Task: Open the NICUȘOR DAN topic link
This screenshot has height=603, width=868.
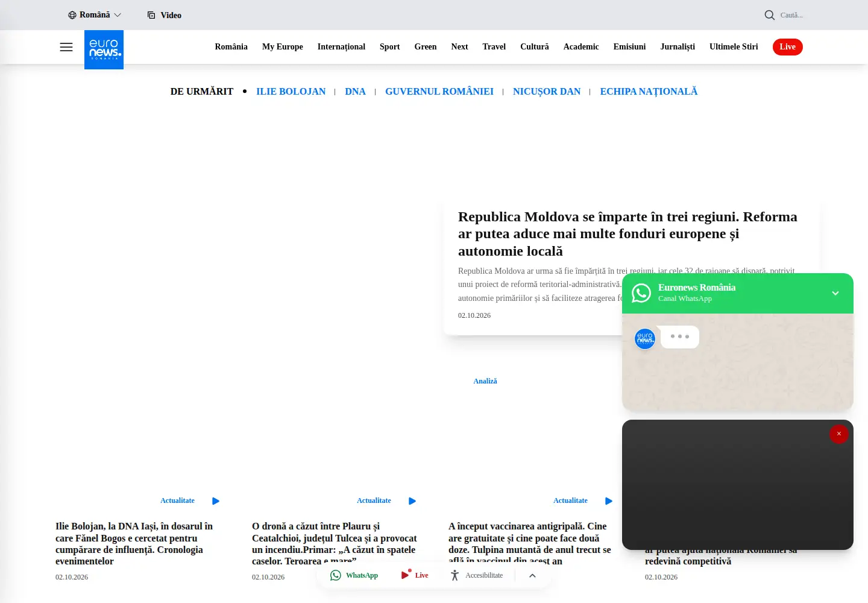Action: click(547, 92)
